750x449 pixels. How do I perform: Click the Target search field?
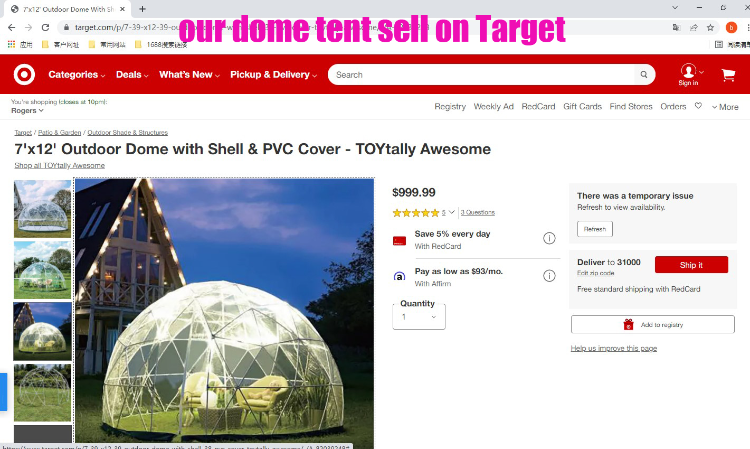tap(483, 75)
